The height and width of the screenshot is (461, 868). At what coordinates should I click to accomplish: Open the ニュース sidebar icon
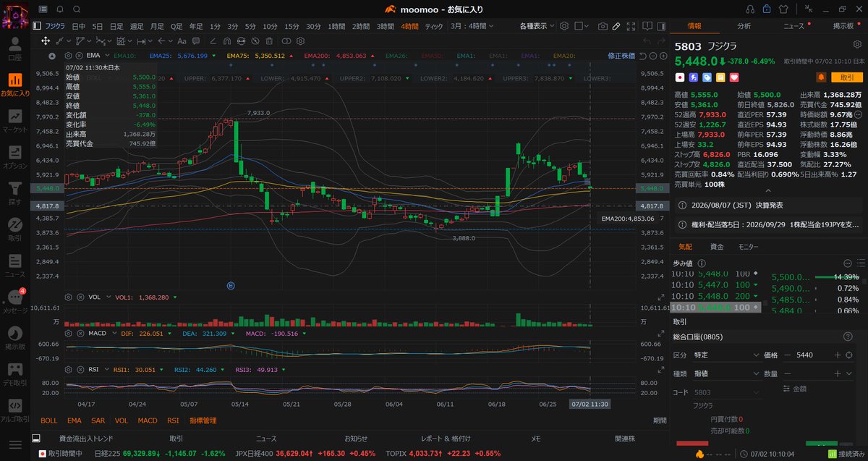14,265
